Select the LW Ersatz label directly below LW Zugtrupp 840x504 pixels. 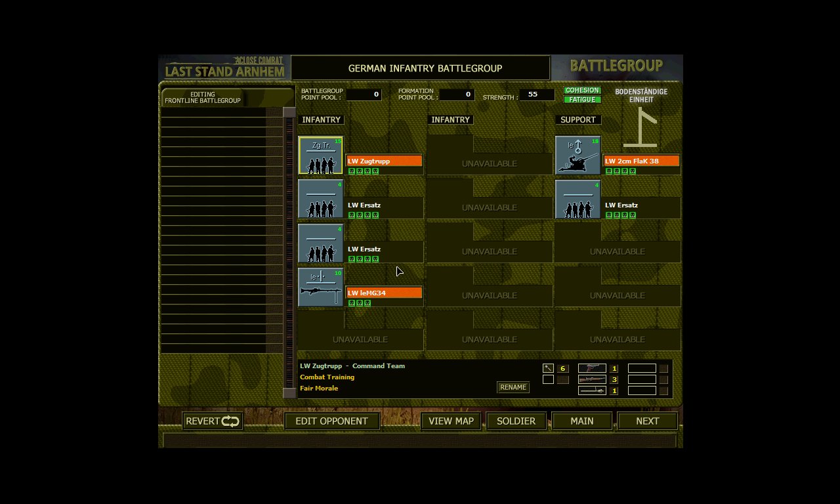(364, 205)
